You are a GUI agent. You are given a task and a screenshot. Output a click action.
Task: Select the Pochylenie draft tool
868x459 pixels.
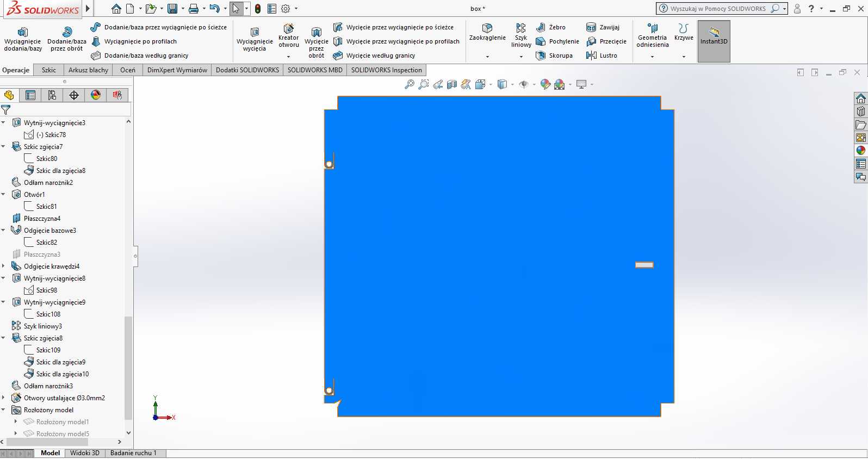point(557,41)
